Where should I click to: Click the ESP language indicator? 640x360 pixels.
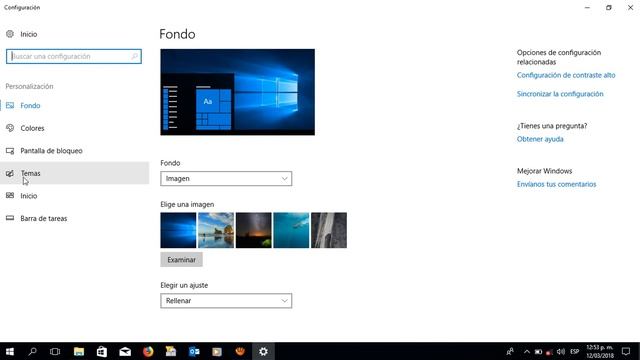click(575, 351)
